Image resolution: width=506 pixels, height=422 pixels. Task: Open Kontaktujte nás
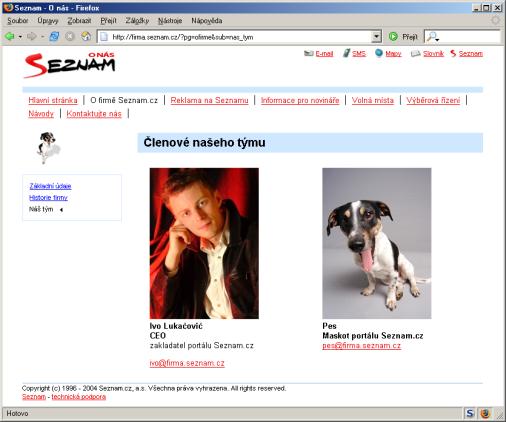[x=94, y=114]
